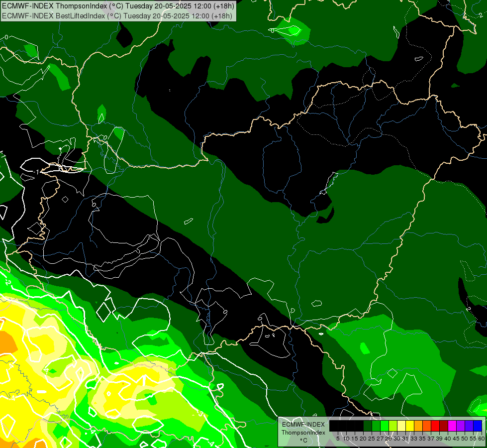Choose the violet legend swatch for 50-55
Image resolution: width=487 pixels, height=448 pixels.
tap(469, 426)
